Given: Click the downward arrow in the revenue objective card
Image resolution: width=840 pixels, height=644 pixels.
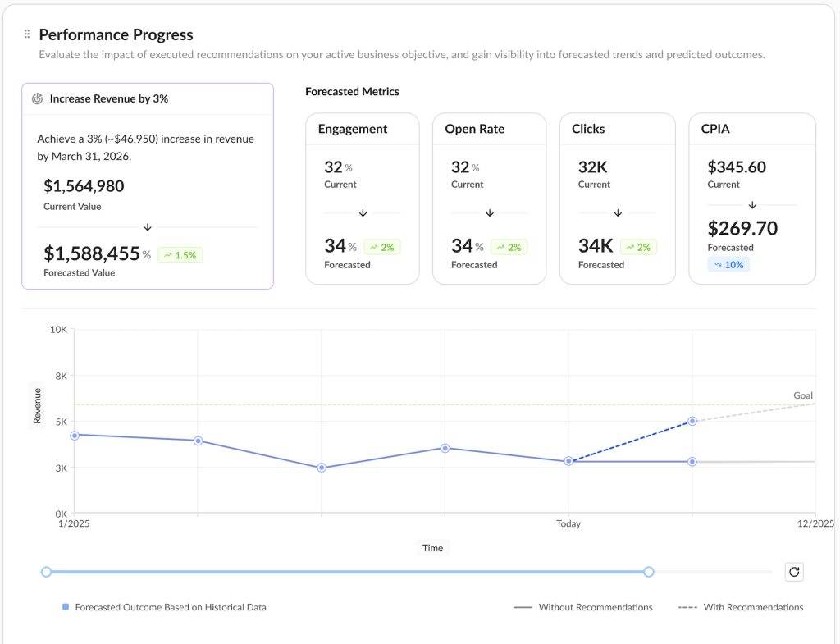Looking at the screenshot, I should tap(148, 226).
